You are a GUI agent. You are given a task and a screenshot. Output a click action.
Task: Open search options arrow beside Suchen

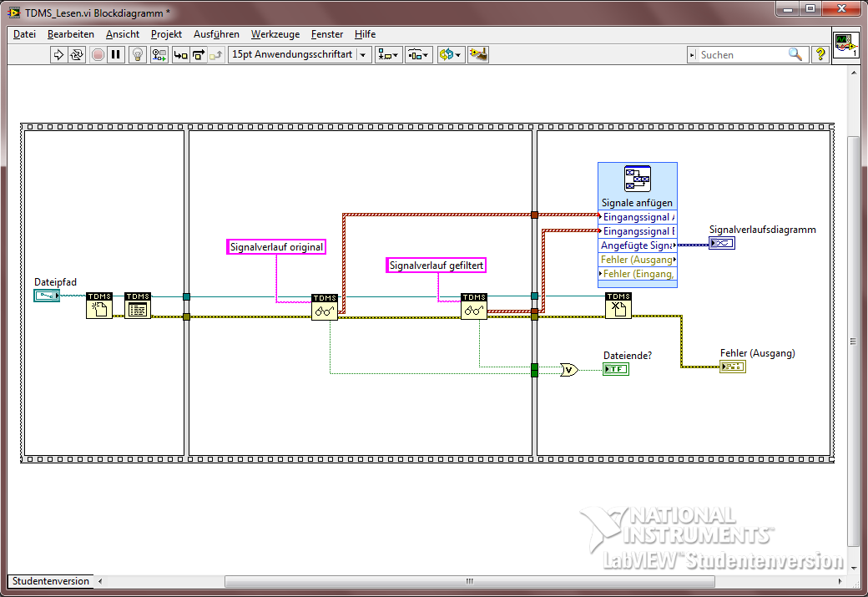click(x=692, y=54)
